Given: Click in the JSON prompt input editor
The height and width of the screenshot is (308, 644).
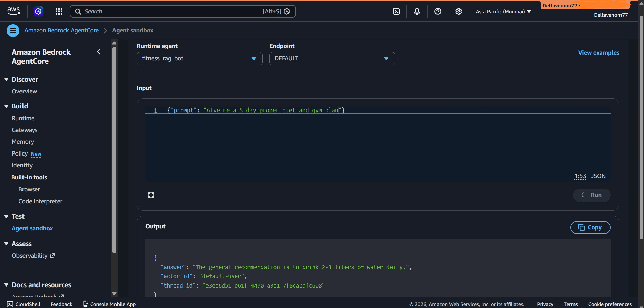Looking at the screenshot, I should [378, 144].
